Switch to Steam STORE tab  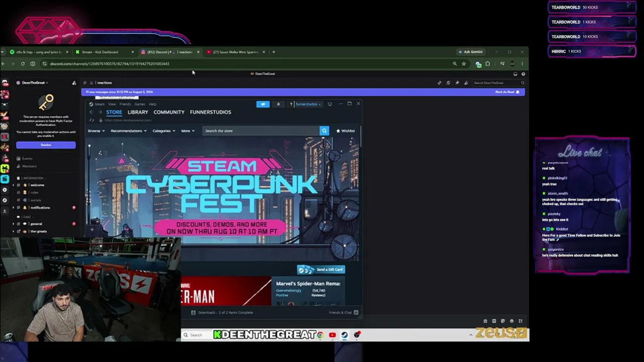pos(114,112)
